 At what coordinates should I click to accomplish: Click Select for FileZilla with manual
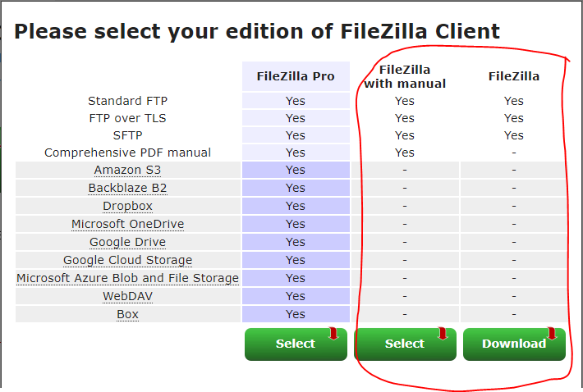(x=404, y=344)
